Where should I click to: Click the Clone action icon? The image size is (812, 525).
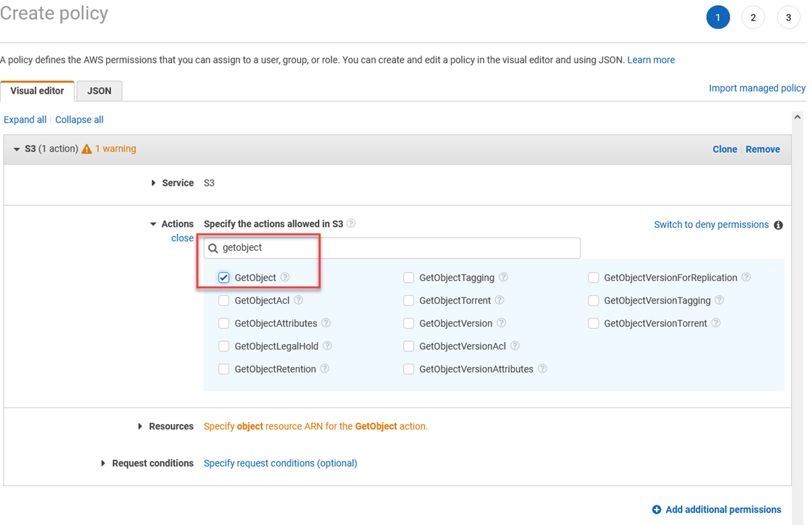(725, 149)
